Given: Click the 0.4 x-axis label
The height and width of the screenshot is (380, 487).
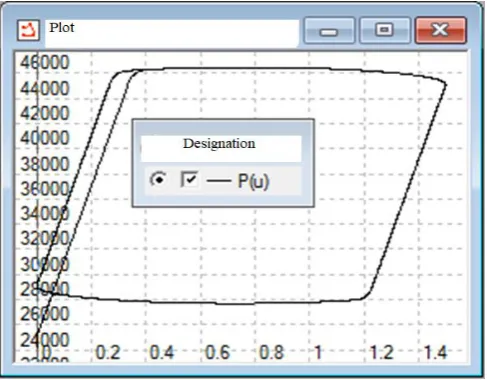Looking at the screenshot, I should pos(162,352).
